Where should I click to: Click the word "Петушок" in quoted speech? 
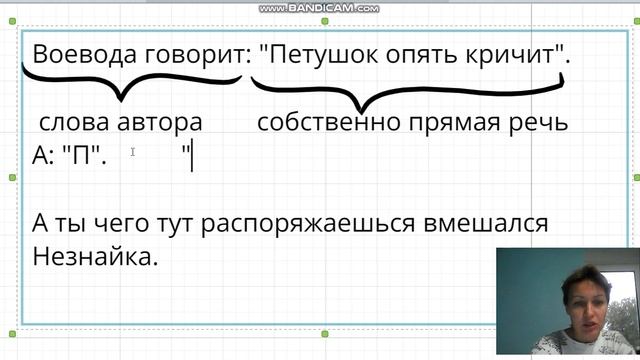(x=323, y=55)
